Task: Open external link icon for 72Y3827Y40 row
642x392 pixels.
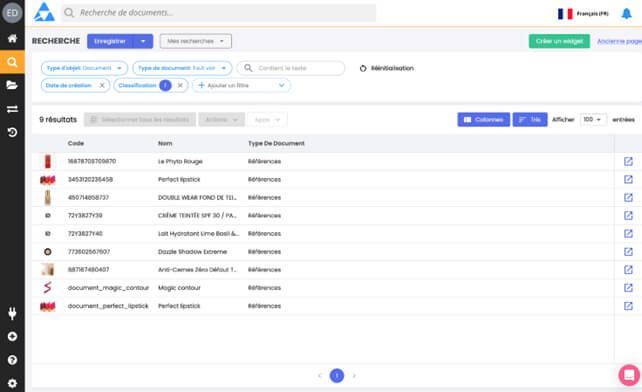Action: tap(628, 233)
